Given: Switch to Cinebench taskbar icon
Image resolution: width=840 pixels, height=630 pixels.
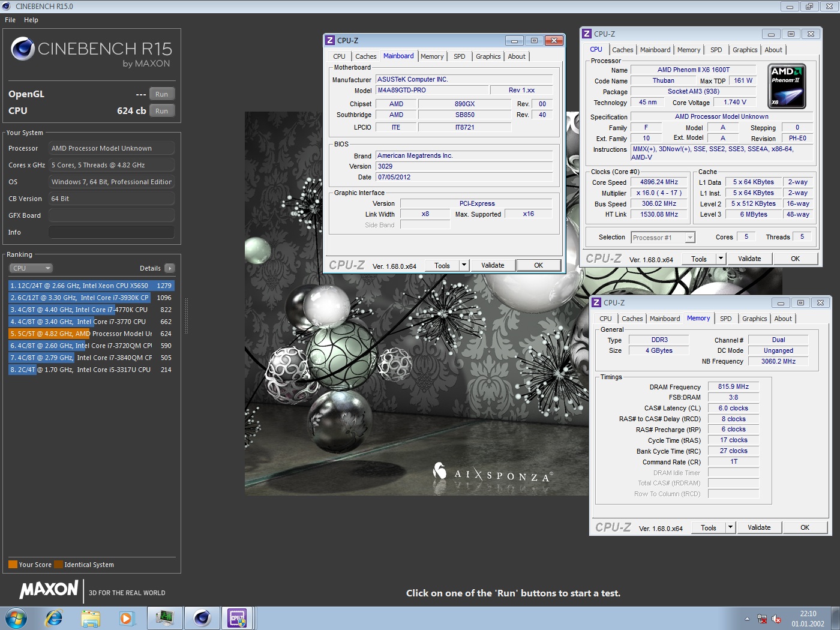Looking at the screenshot, I should pos(202,618).
